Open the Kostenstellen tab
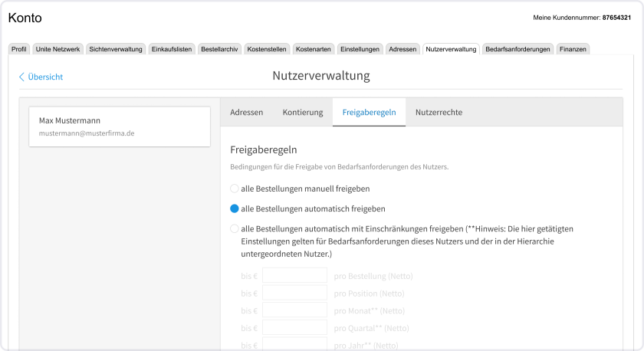 pyautogui.click(x=267, y=49)
